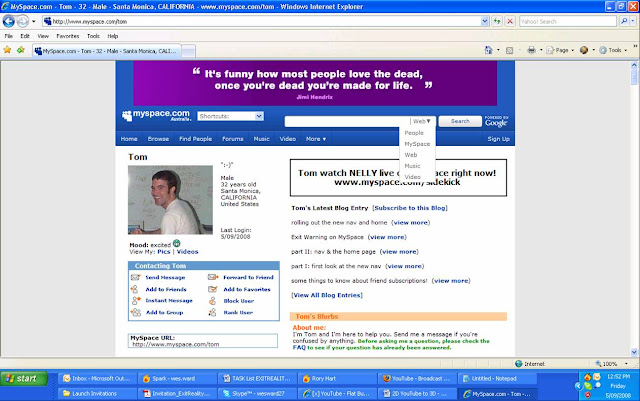
Task: Click the Stop loading red X icon
Action: [x=510, y=21]
